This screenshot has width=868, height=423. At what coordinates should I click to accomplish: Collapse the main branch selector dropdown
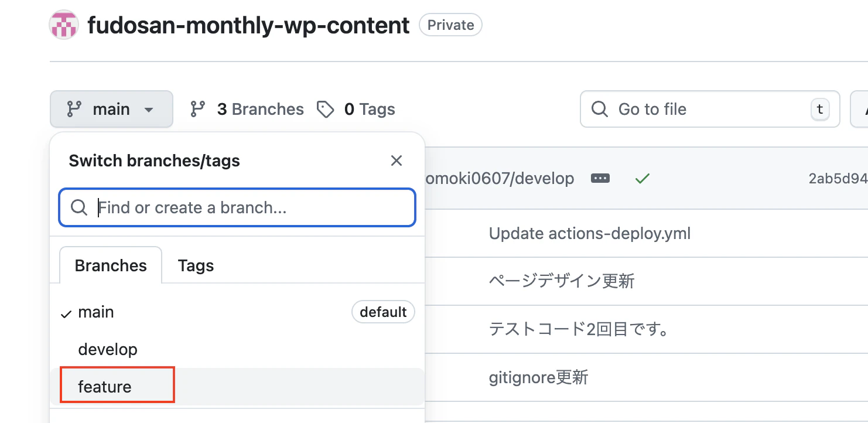[111, 109]
